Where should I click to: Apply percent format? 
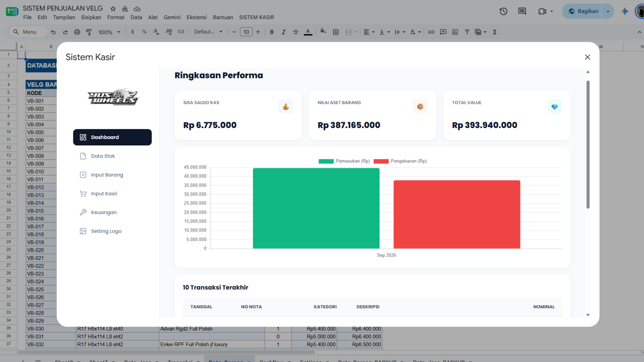point(144,32)
